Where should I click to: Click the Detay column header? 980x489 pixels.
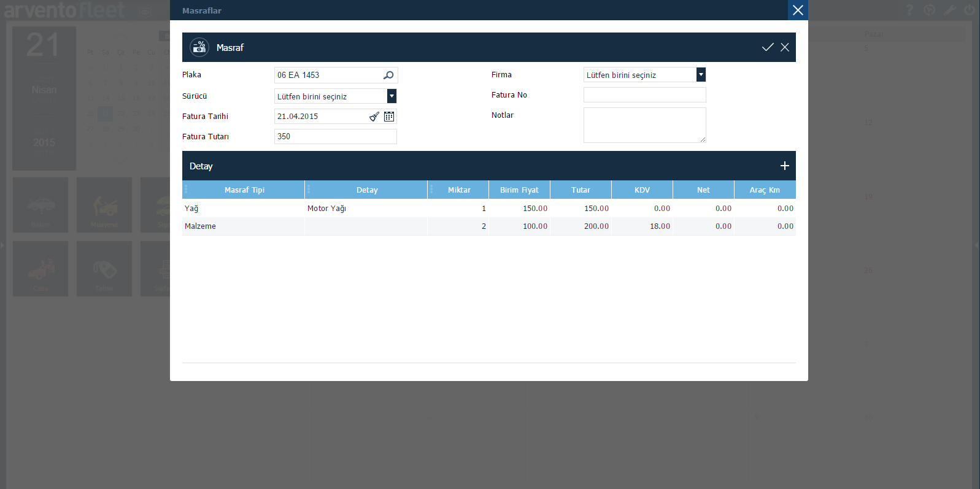(x=367, y=190)
